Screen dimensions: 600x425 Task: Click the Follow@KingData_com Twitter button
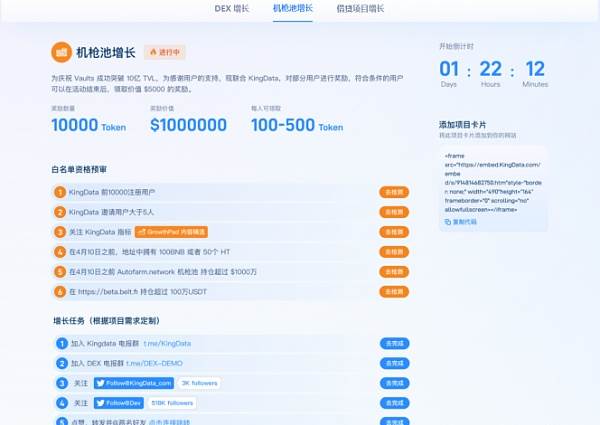pyautogui.click(x=134, y=383)
